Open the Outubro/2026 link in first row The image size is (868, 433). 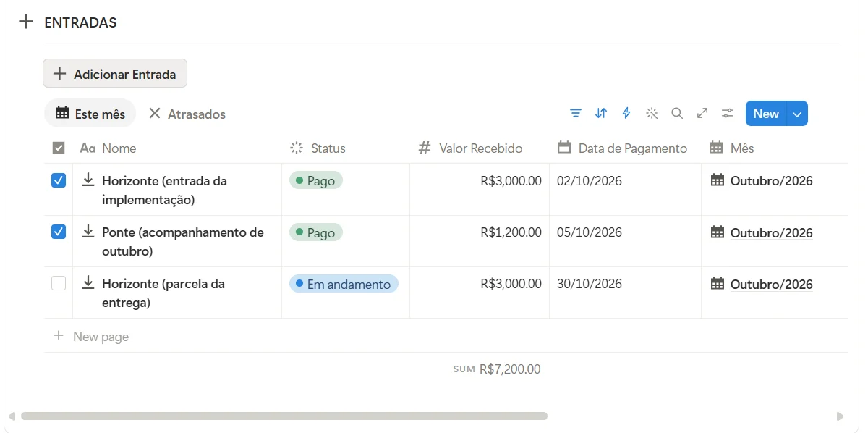[771, 180]
